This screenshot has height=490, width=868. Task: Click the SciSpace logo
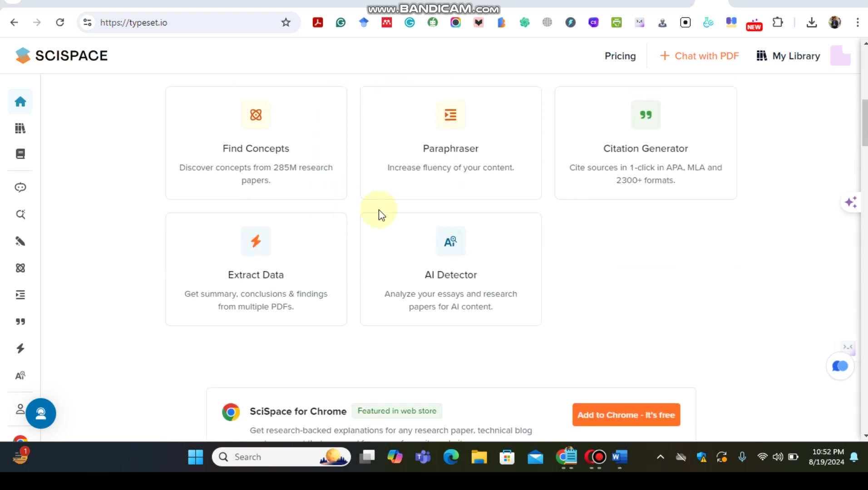pos(61,55)
